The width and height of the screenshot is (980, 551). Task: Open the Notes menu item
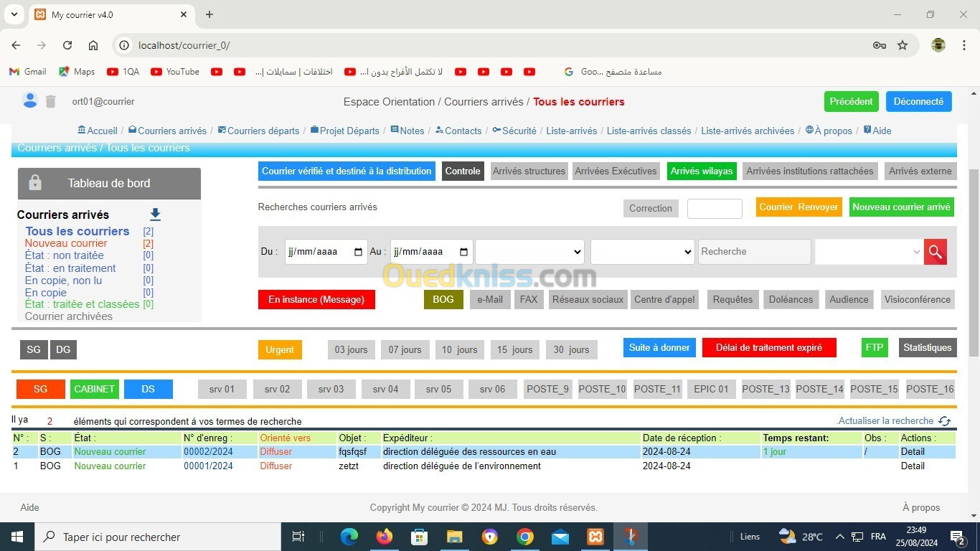(407, 131)
